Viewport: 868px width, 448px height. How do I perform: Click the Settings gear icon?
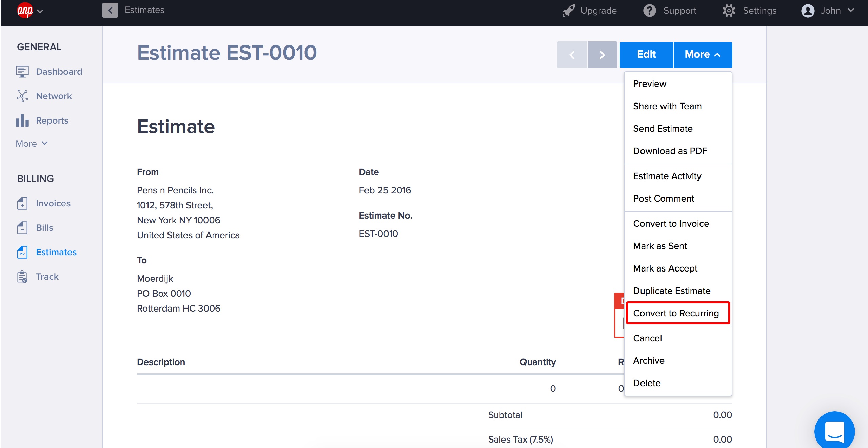point(729,11)
